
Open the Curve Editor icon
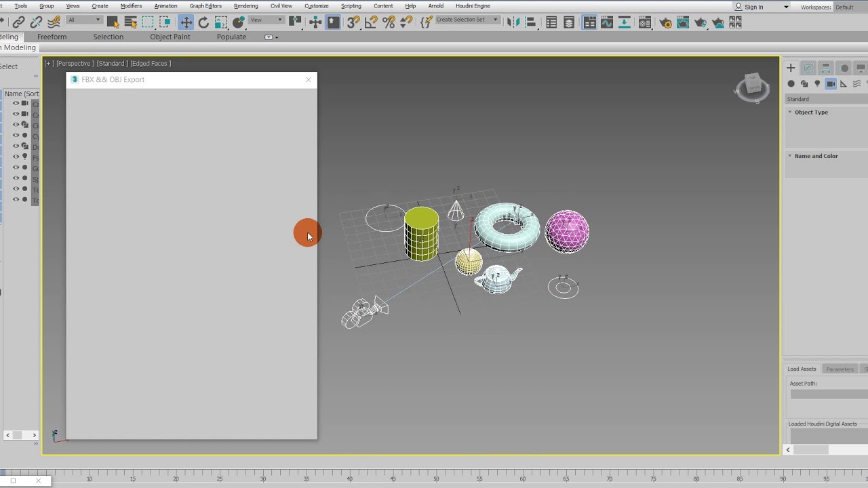click(x=607, y=22)
